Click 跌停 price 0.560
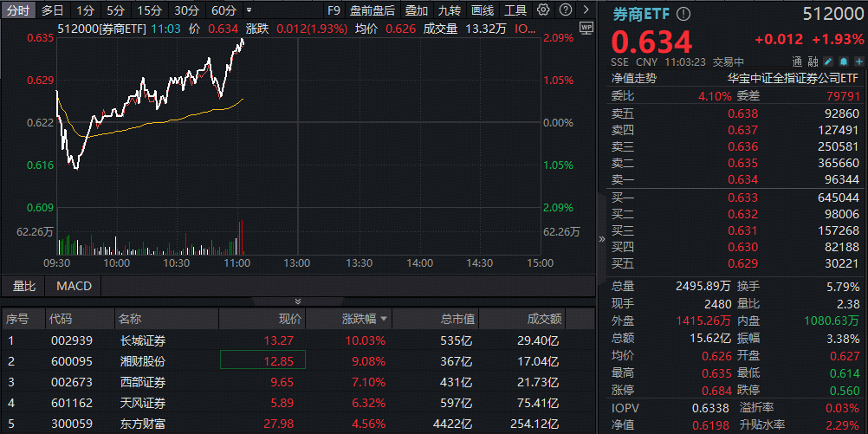868x434 pixels. [845, 391]
